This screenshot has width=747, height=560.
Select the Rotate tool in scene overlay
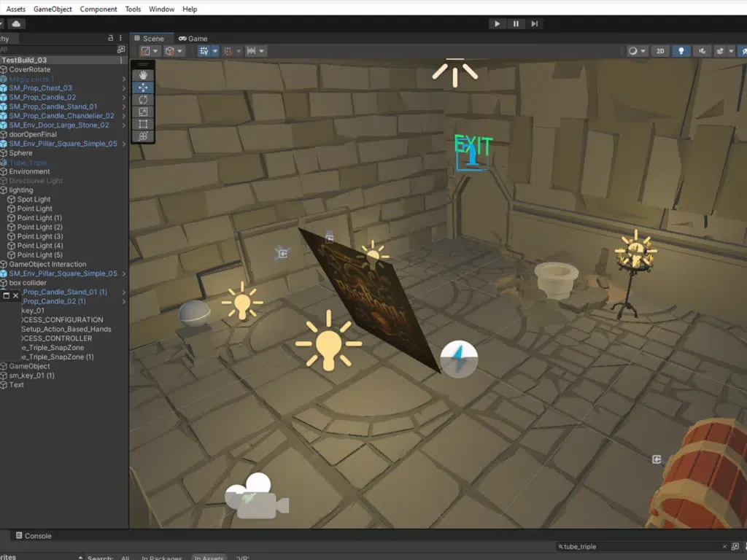coord(143,99)
